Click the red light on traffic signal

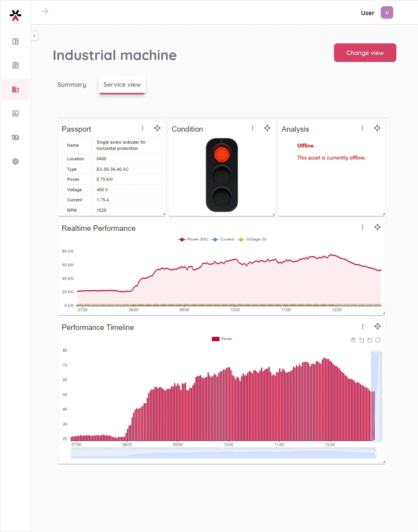tap(222, 154)
